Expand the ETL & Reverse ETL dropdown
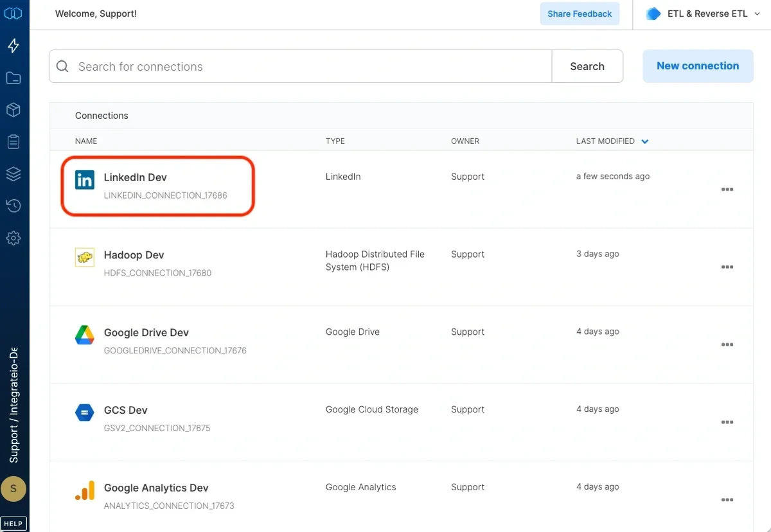 point(757,14)
